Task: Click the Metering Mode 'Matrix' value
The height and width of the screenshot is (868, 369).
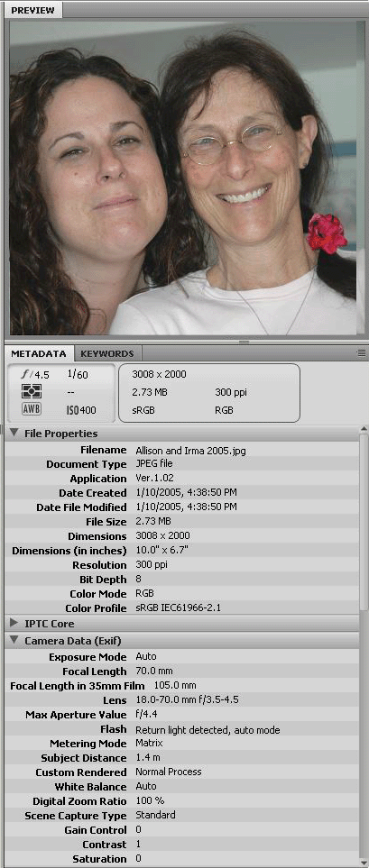Action: [x=148, y=743]
